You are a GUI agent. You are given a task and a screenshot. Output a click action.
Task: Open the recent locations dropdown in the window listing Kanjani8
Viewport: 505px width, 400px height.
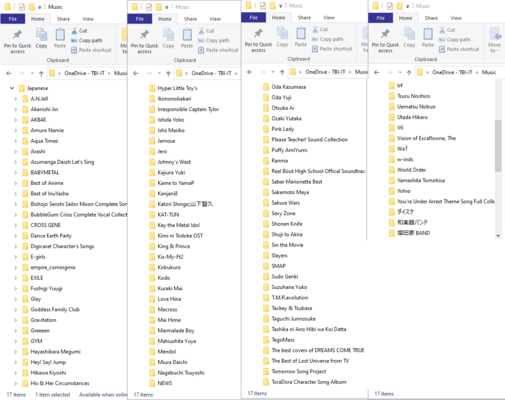click(x=159, y=73)
